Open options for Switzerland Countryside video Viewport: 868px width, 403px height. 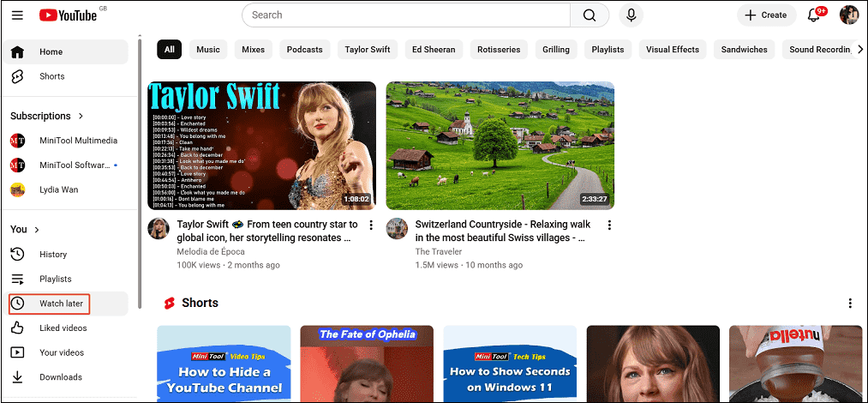click(x=609, y=226)
